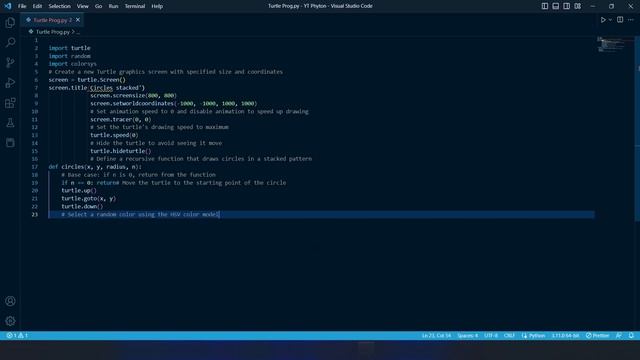Close the Turtle Prog.py tab
Screen dimensions: 640x360
[x=78, y=20]
